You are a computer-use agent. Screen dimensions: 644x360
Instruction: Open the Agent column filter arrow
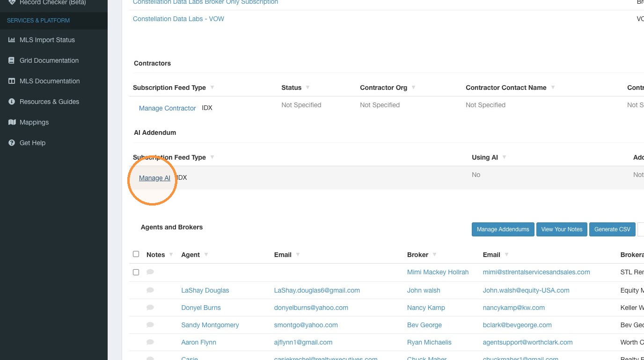coord(206,255)
